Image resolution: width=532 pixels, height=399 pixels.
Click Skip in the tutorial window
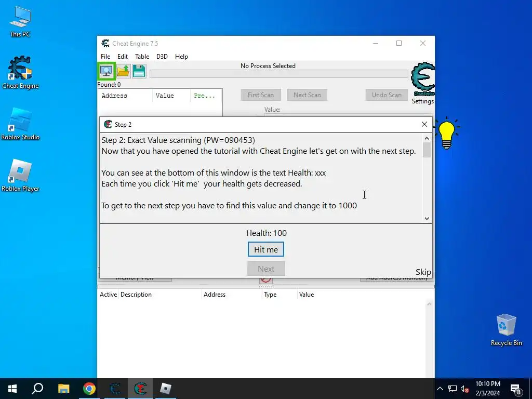(423, 272)
